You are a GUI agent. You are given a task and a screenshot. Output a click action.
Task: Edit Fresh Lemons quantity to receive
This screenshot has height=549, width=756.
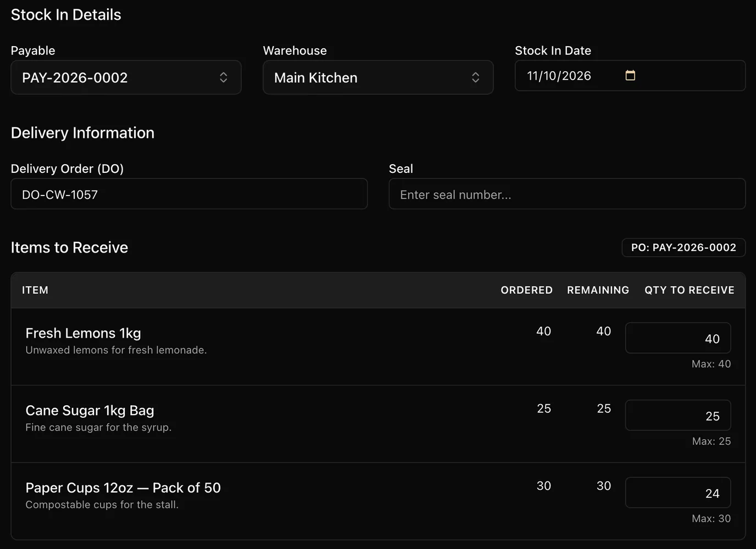[678, 338]
